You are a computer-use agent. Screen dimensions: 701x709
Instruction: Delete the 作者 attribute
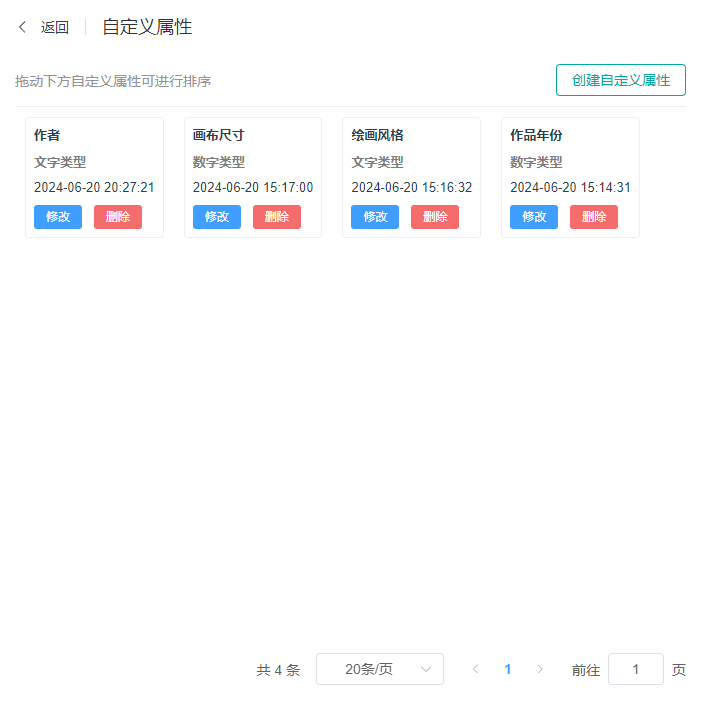coord(118,217)
